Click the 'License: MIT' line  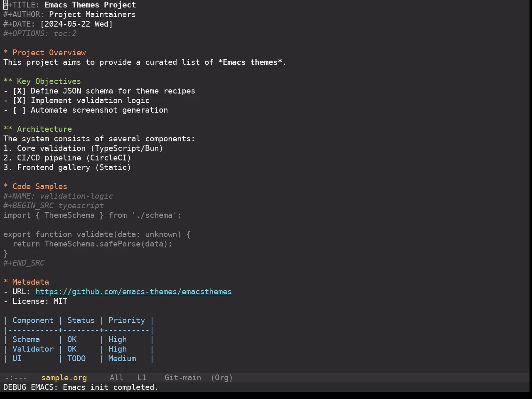click(35, 301)
